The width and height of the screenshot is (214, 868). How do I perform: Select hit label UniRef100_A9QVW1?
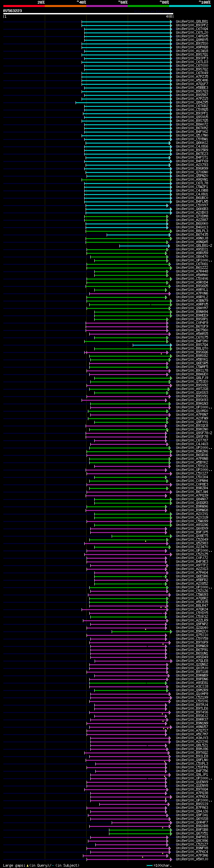coord(192,180)
